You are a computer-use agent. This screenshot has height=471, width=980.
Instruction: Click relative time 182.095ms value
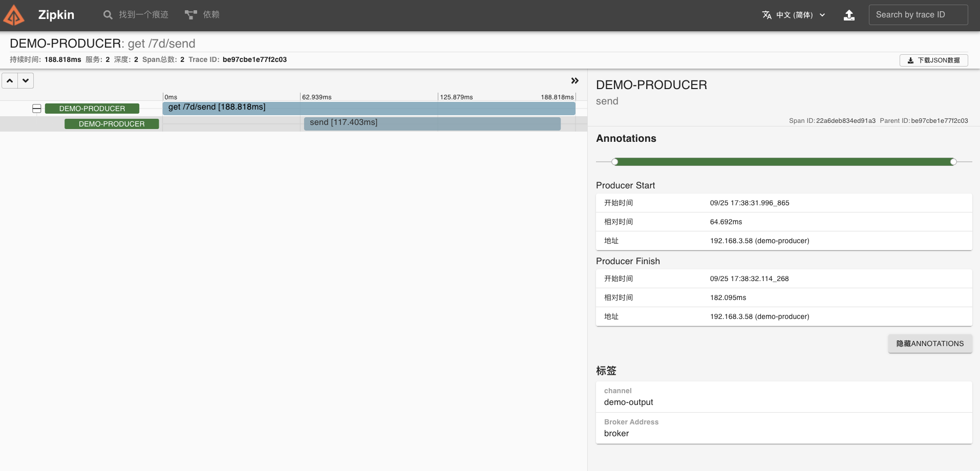(x=728, y=297)
